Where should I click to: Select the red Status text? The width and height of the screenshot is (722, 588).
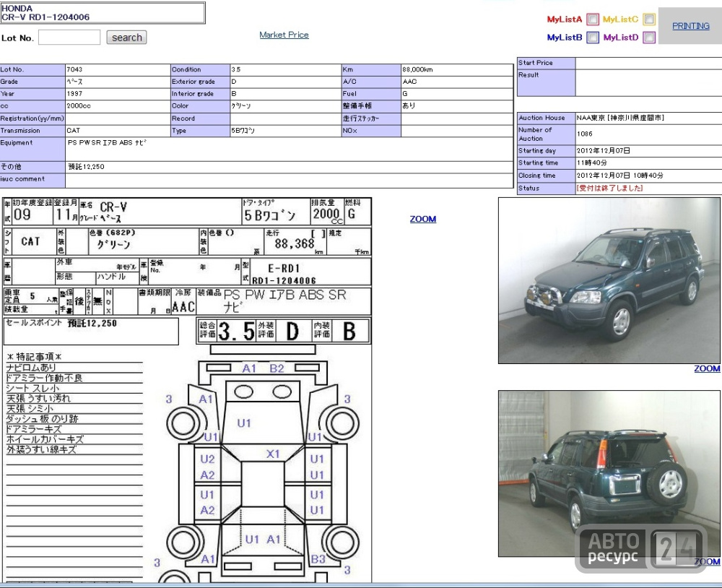609,188
